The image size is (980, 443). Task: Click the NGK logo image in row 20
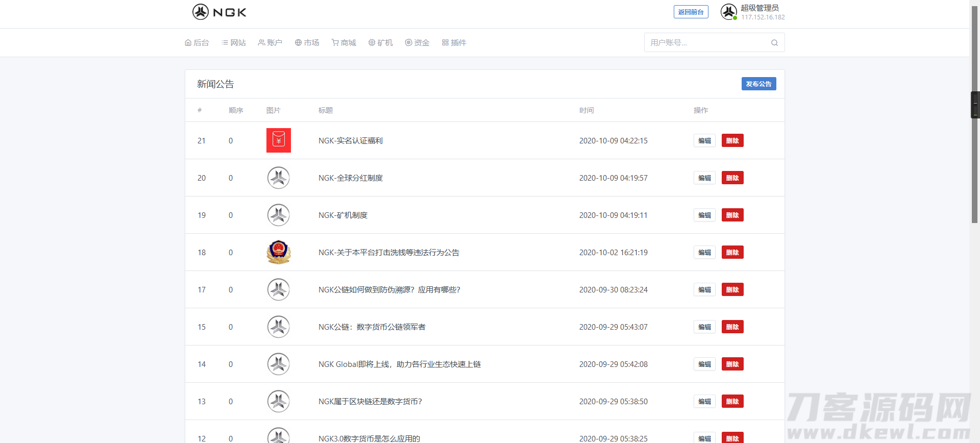279,178
